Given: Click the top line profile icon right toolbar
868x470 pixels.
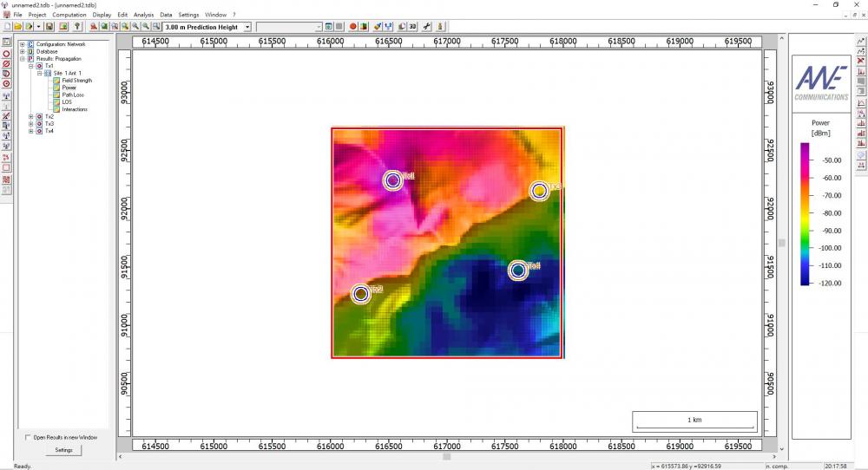Looking at the screenshot, I should [861, 41].
